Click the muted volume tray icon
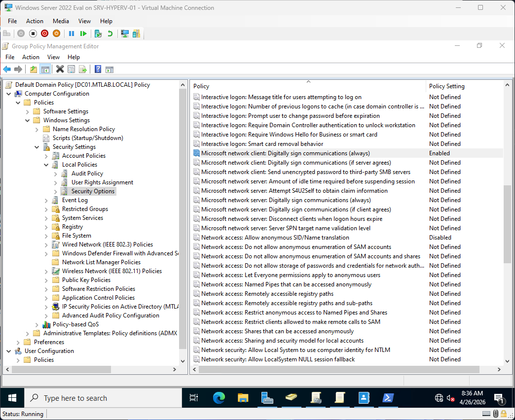 coord(451,398)
